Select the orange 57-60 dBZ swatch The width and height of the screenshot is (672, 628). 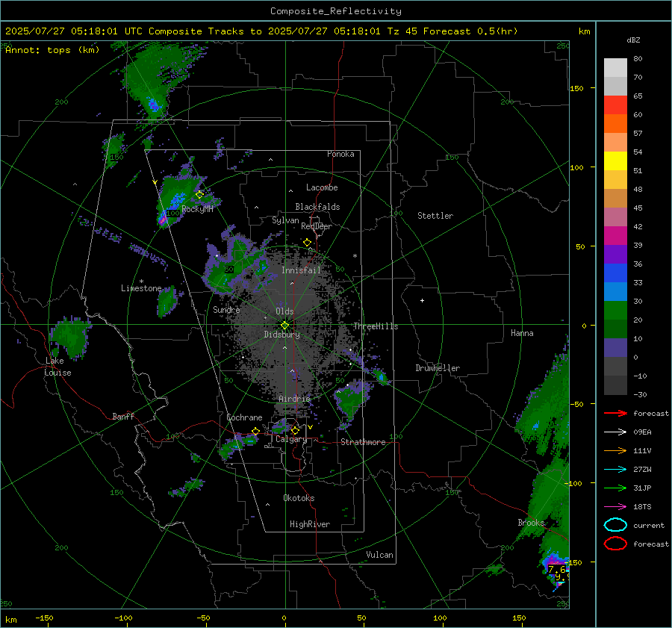pyautogui.click(x=615, y=124)
